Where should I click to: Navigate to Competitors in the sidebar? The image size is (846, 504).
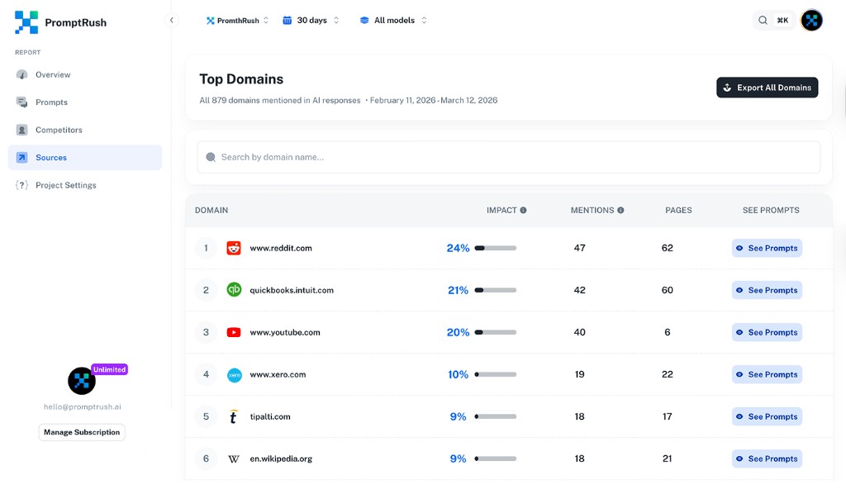pos(58,130)
